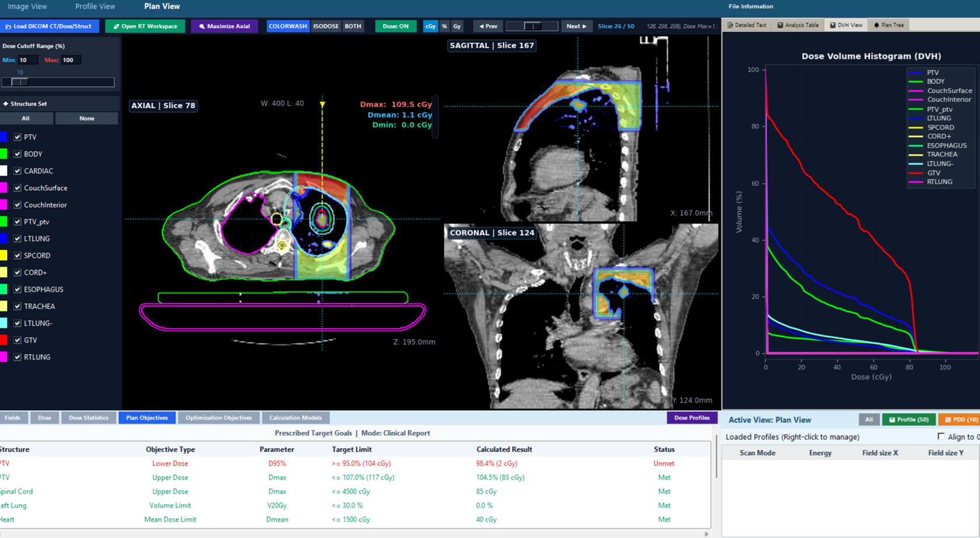Open the Optimization Objectives tab
The image size is (980, 538).
[x=219, y=418]
